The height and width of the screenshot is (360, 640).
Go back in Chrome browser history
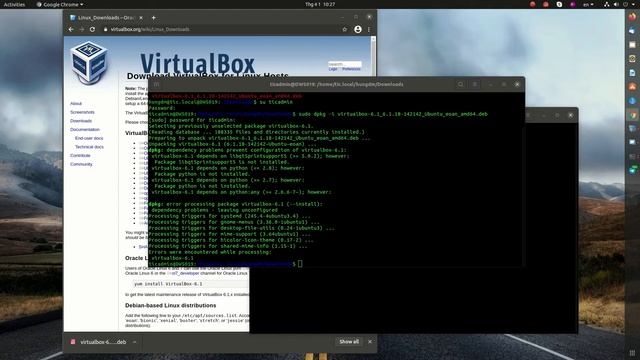point(71,29)
